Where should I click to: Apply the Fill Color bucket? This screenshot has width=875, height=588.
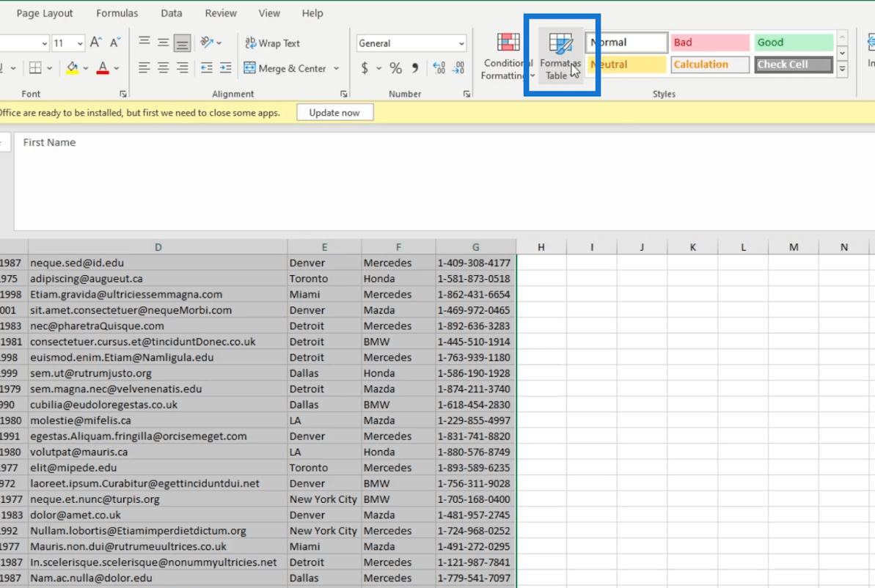coord(72,68)
